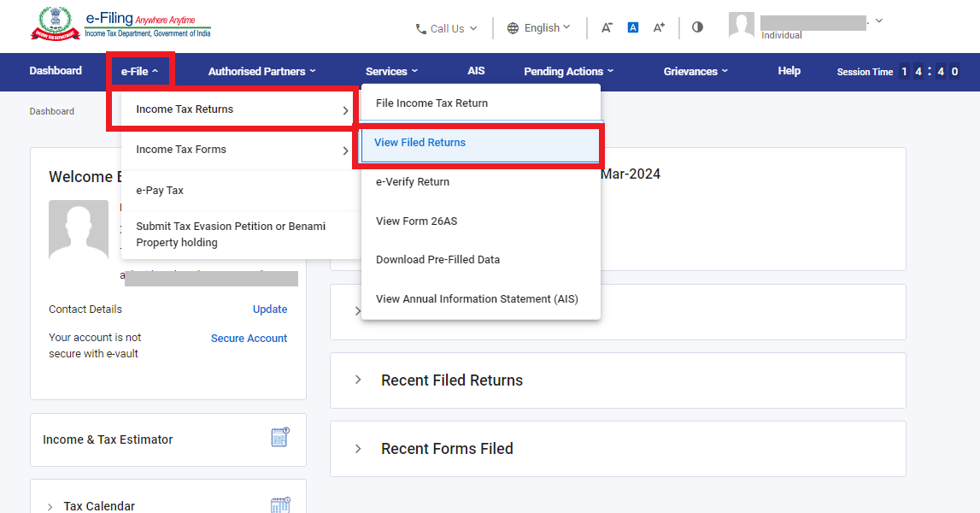Increase font size with A+ icon

(659, 27)
